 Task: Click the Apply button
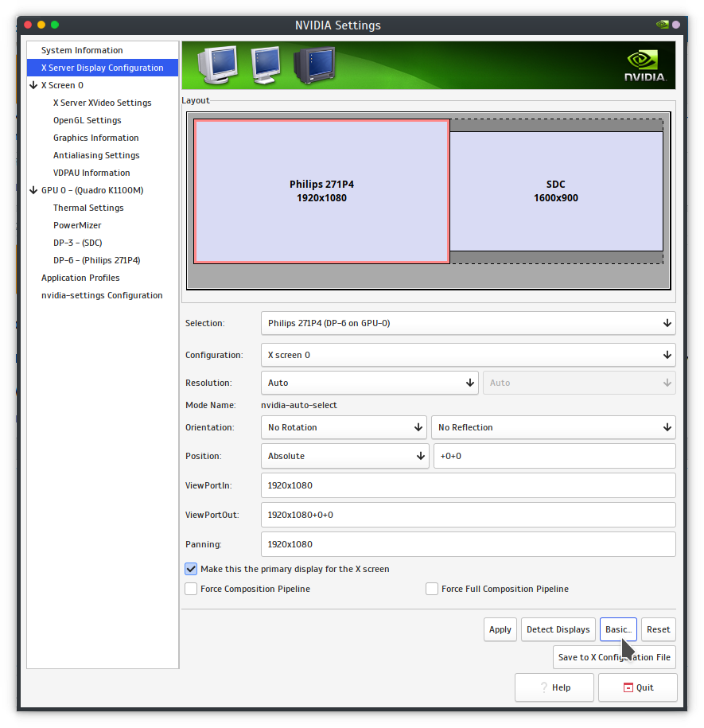pos(500,629)
